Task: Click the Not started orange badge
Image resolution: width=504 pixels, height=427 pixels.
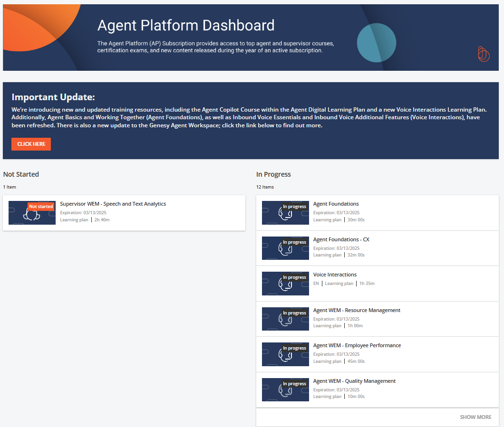Action: tap(41, 207)
